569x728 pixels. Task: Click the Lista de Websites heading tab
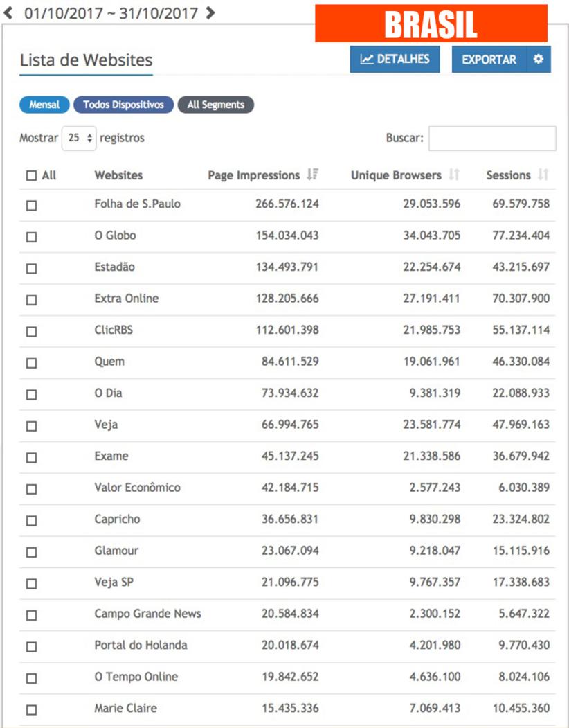coord(86,60)
